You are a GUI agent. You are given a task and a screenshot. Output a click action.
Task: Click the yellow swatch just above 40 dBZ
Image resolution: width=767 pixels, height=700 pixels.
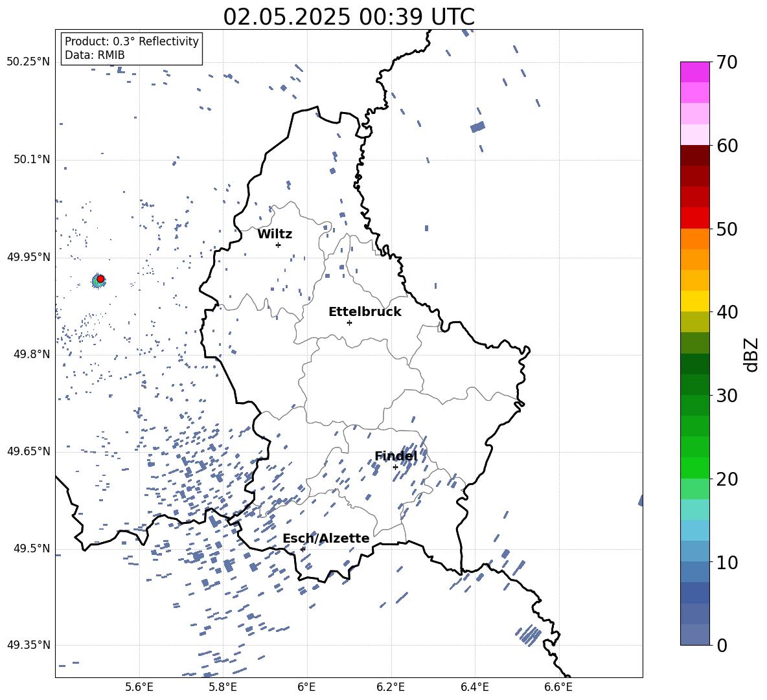point(694,301)
